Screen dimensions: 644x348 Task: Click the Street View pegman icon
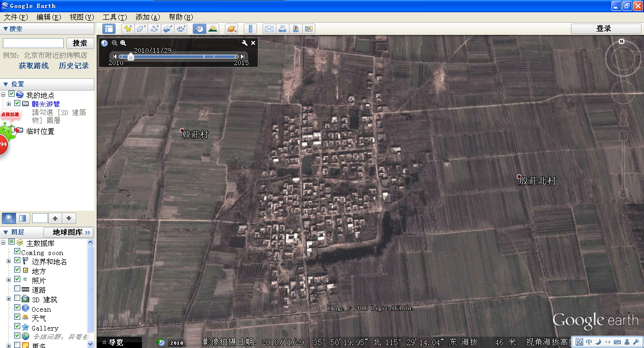point(623,118)
